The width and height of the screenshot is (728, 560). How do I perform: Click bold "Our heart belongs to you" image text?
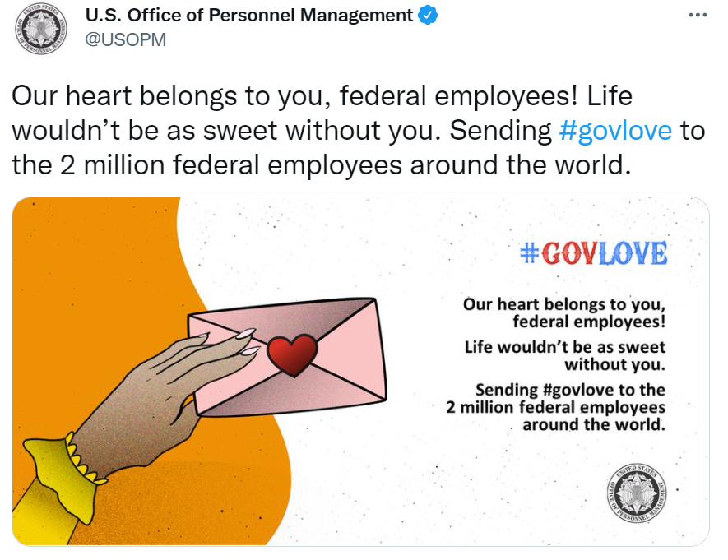click(563, 303)
